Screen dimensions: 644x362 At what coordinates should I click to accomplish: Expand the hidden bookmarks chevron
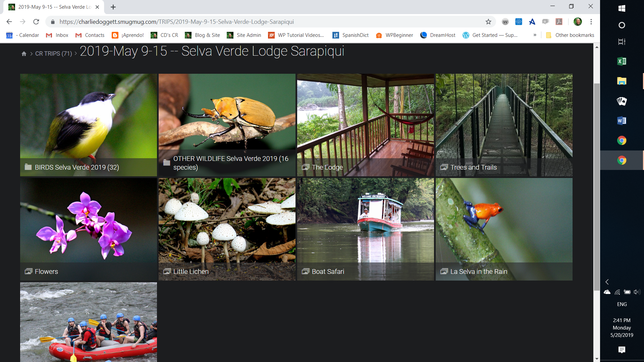535,35
